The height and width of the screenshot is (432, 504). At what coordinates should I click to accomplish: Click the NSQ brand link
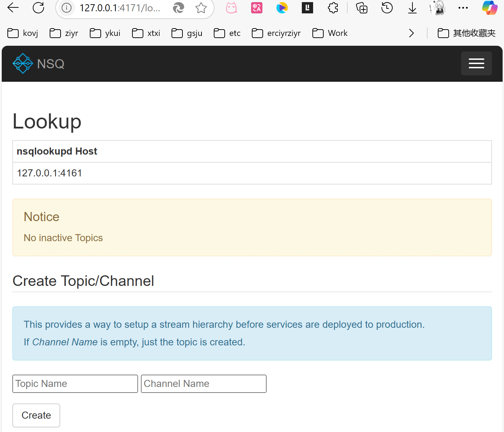point(51,64)
